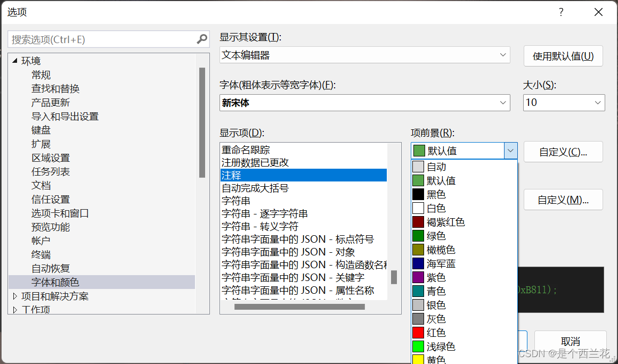Image resolution: width=618 pixels, height=364 pixels.
Task: Select 导入和导出设置 in the tree
Action: (x=65, y=117)
